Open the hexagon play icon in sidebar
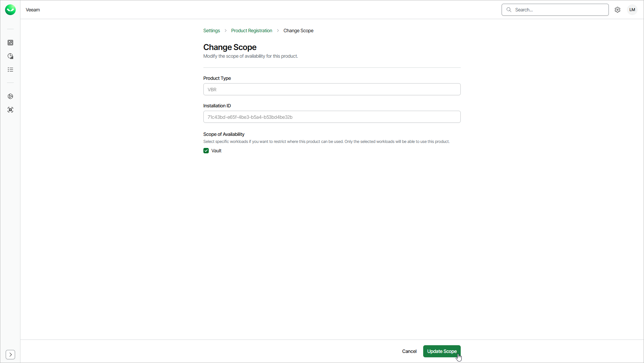The image size is (644, 363). (x=10, y=96)
